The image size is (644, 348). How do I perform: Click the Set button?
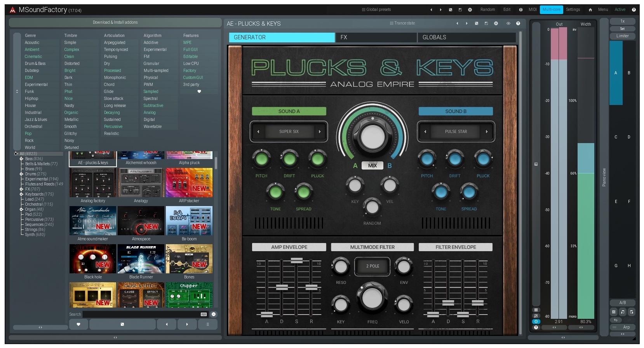pos(623,29)
